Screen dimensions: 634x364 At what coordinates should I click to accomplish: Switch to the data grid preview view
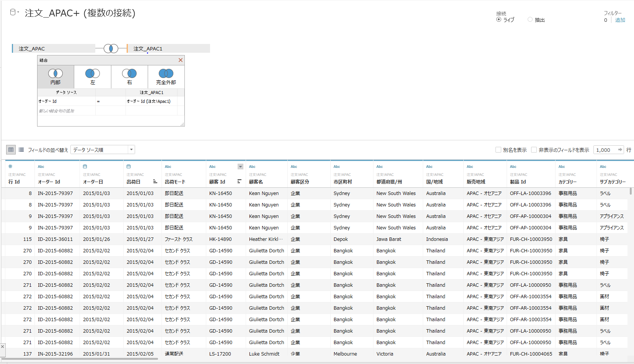tap(11, 150)
